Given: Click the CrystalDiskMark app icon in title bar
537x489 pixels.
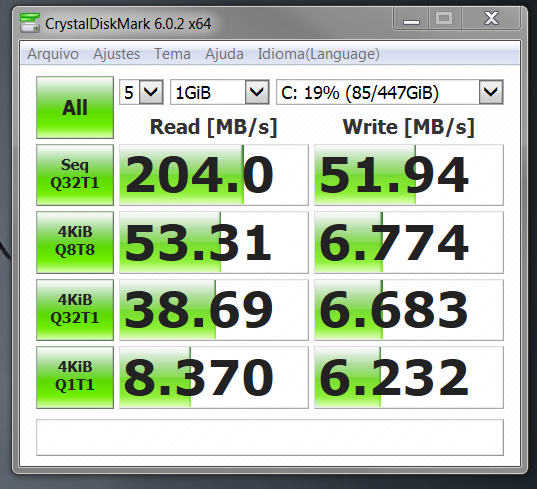Looking at the screenshot, I should 30,23.
